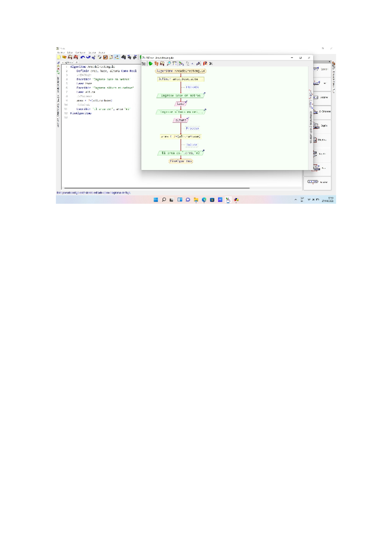Click the Open folder icon in main toolbar
Screen dimensions: 392x554
coord(64,57)
